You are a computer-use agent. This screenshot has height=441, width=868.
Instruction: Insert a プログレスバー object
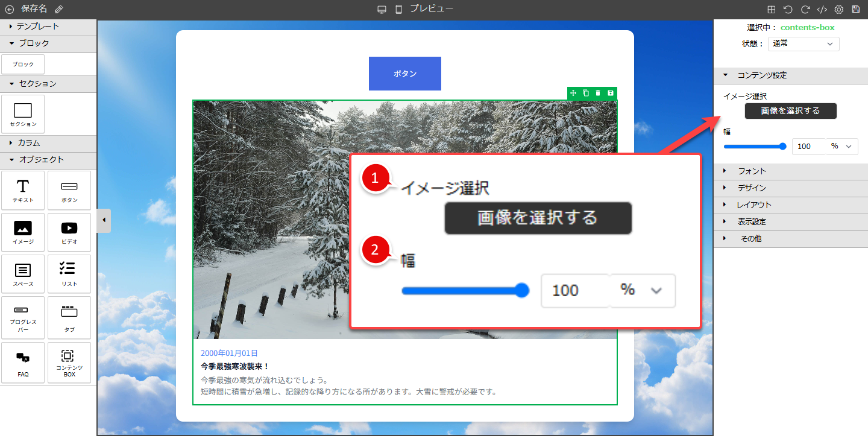click(x=23, y=318)
